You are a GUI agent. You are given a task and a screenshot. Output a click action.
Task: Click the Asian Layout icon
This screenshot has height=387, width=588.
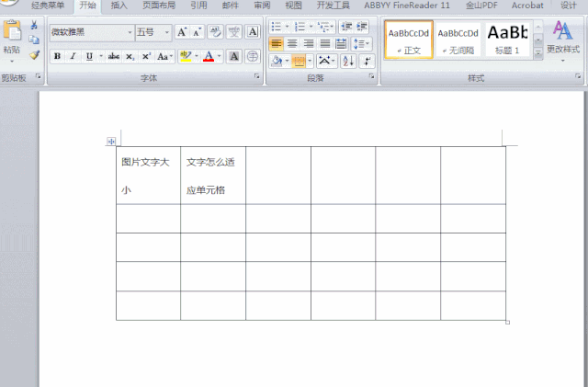click(326, 61)
